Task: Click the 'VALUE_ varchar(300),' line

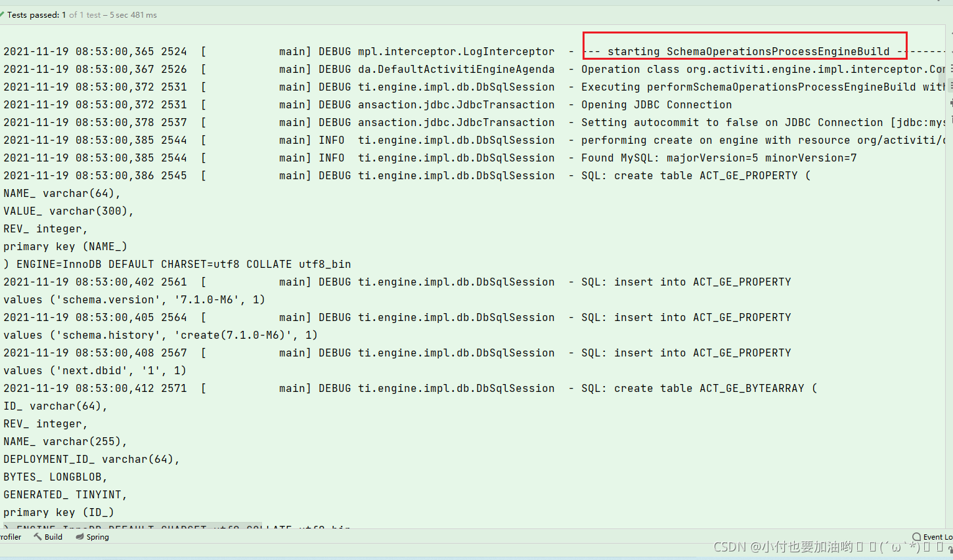Action: (68, 211)
